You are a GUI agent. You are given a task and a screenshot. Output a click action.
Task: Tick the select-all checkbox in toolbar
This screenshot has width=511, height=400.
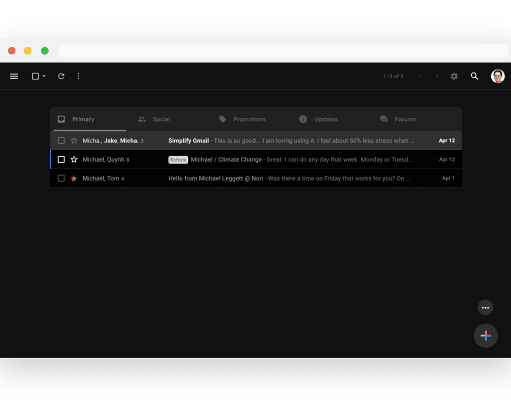pos(35,76)
